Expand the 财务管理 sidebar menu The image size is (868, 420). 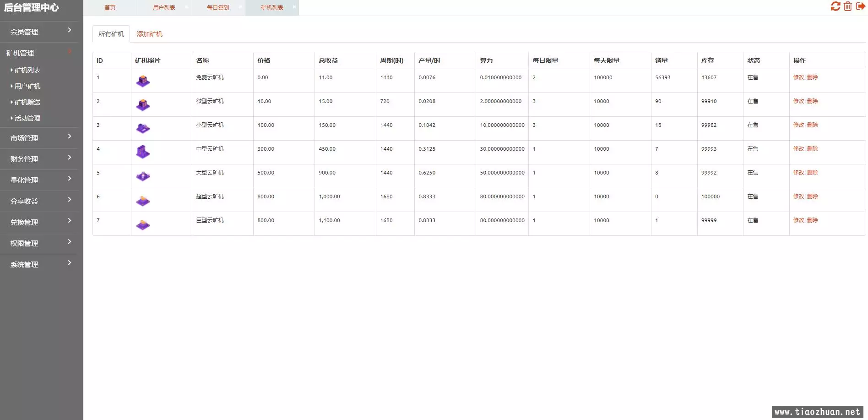click(x=39, y=159)
